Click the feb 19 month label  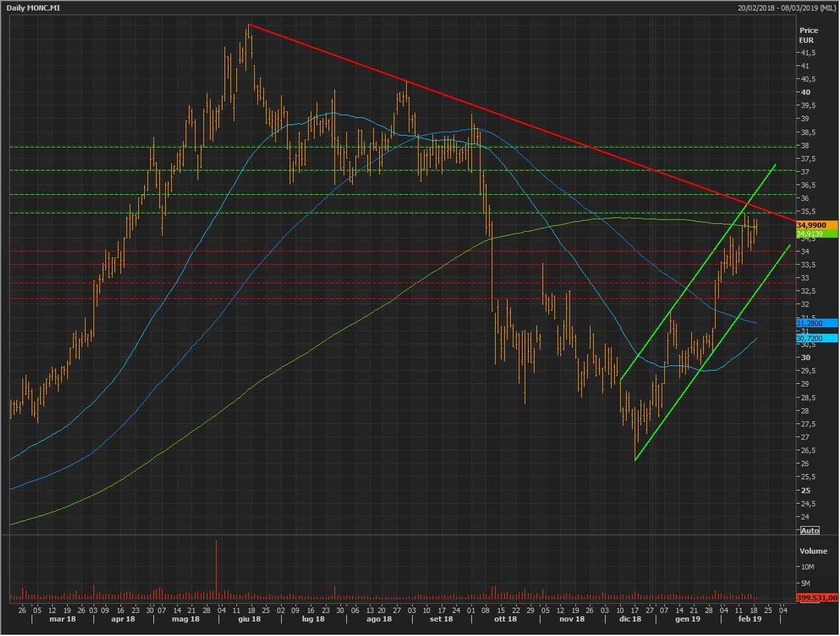tap(750, 619)
